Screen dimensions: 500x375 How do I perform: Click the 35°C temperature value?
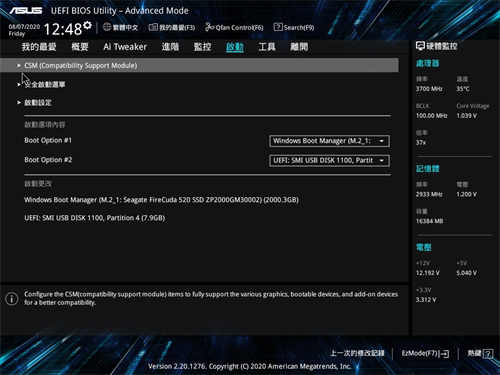[463, 89]
